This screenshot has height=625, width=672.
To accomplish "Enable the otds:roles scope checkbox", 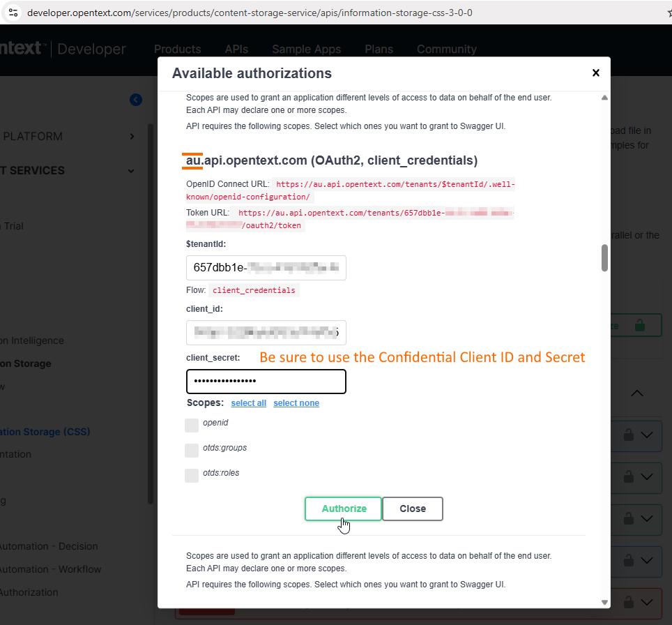I will pos(192,475).
